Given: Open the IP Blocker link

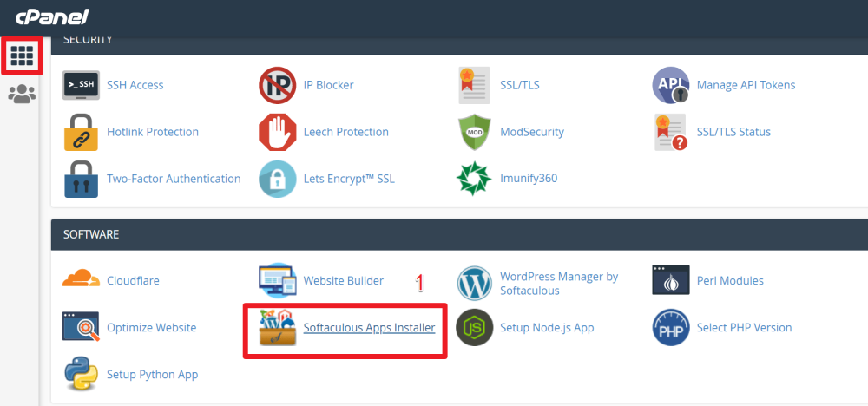Looking at the screenshot, I should (x=328, y=85).
